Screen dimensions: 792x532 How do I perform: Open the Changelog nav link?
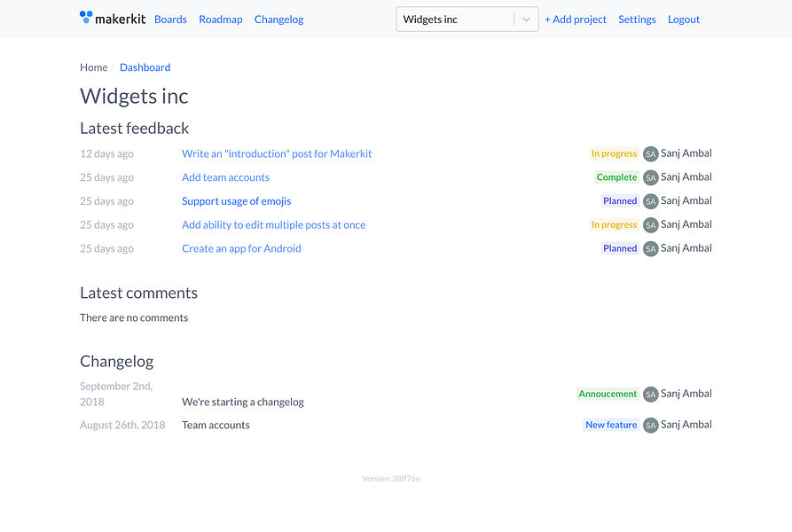(x=278, y=20)
